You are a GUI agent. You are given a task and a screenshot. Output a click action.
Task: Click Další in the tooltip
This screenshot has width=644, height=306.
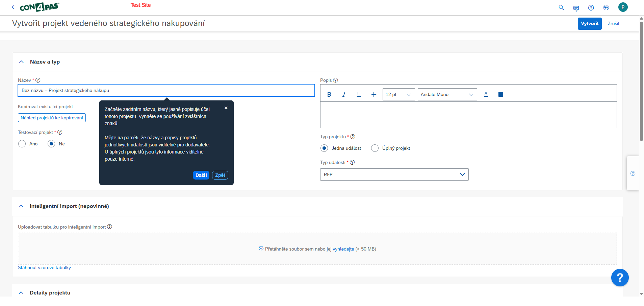[201, 175]
